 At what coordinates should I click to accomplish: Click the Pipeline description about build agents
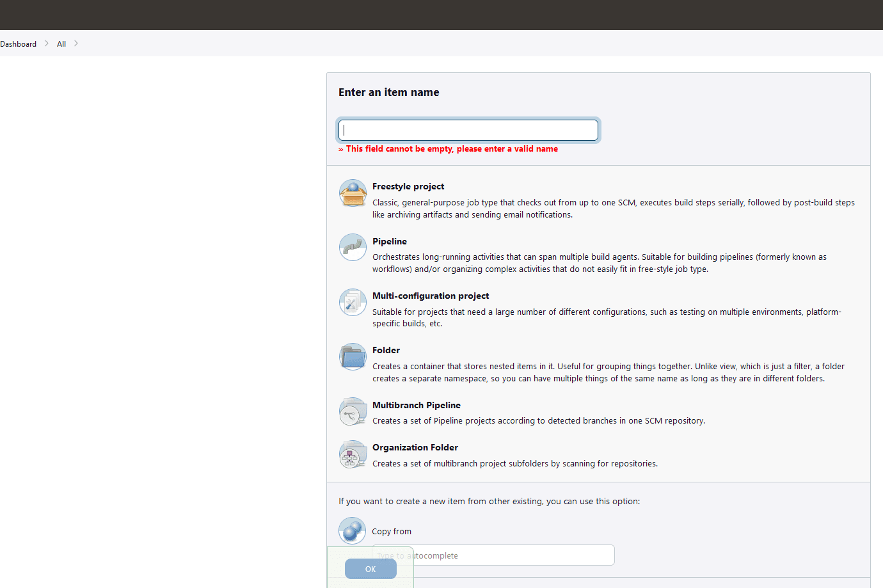[x=600, y=263]
